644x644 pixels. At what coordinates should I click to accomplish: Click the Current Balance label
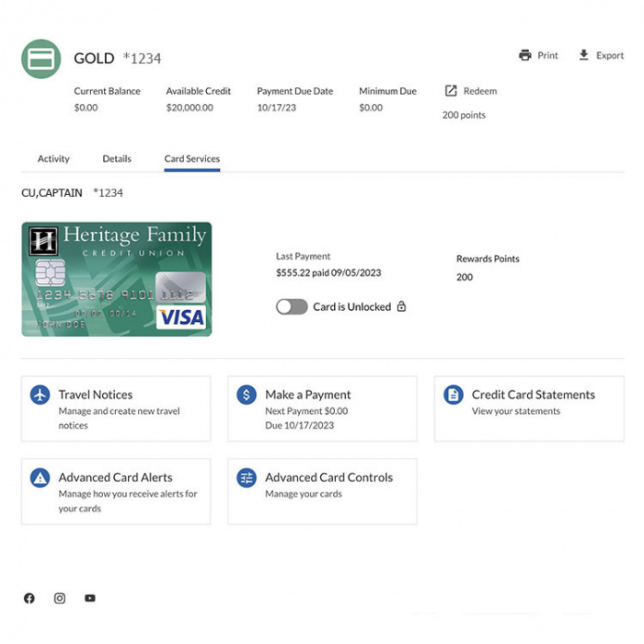(108, 91)
